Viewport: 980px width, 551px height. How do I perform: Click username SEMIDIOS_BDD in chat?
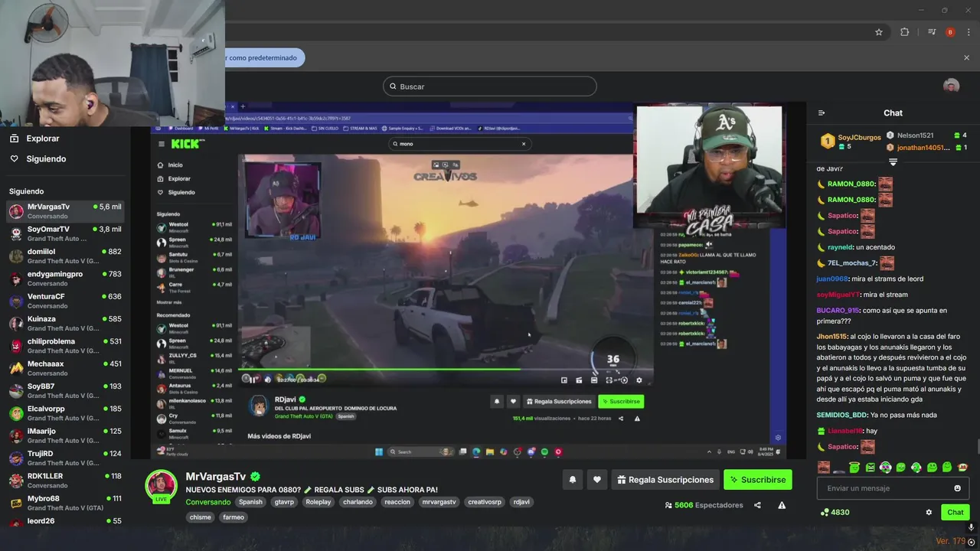841,415
